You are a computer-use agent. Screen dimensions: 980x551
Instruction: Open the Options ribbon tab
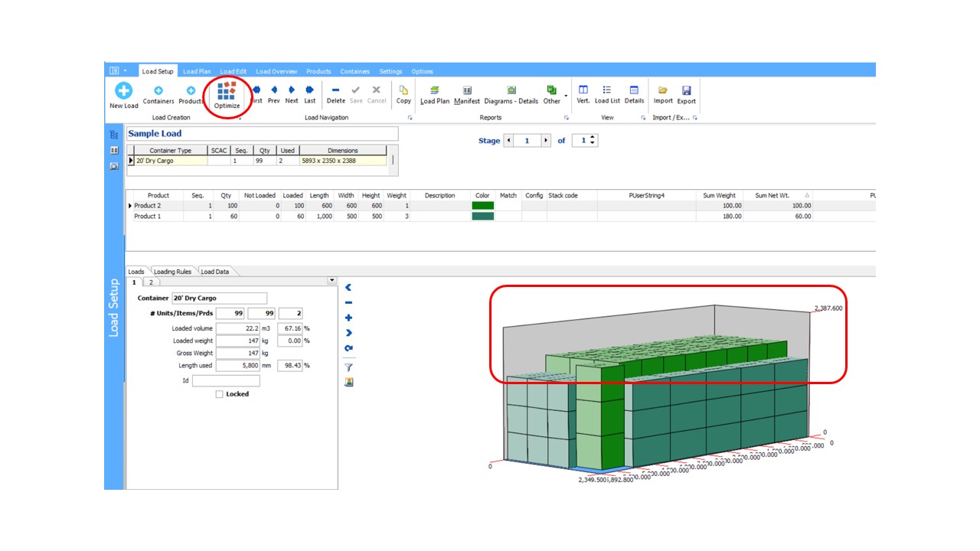[423, 71]
